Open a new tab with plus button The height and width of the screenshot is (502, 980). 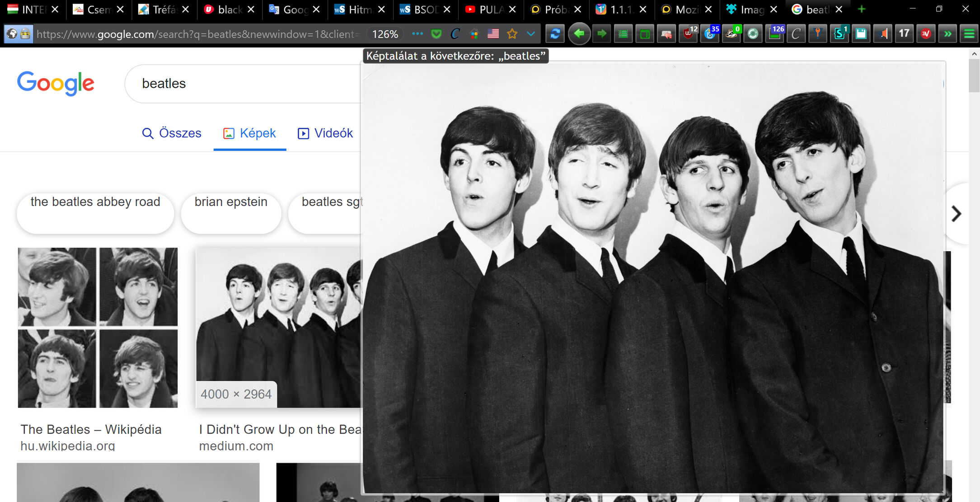[x=862, y=9]
